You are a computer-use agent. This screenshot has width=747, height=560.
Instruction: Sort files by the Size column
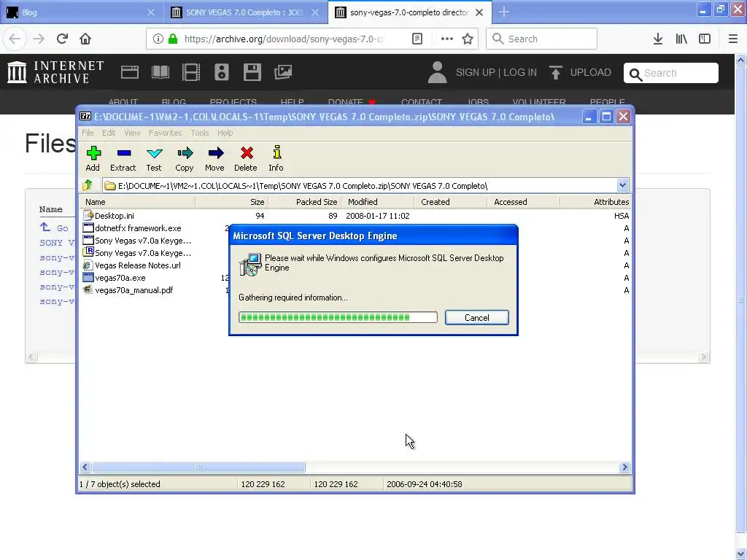(x=231, y=202)
